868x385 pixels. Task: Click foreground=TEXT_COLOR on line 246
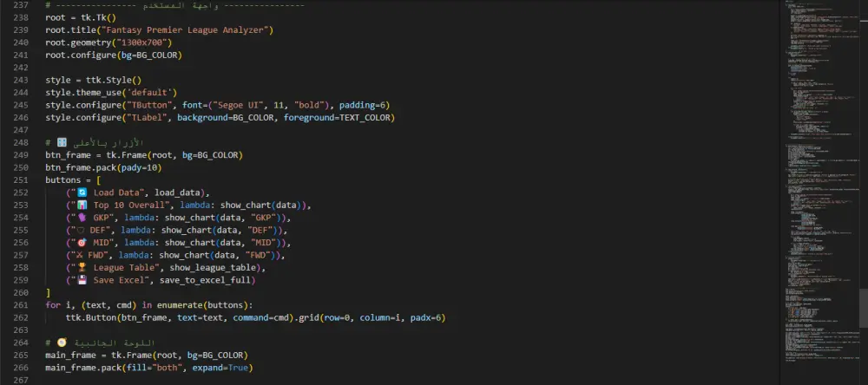coord(337,118)
